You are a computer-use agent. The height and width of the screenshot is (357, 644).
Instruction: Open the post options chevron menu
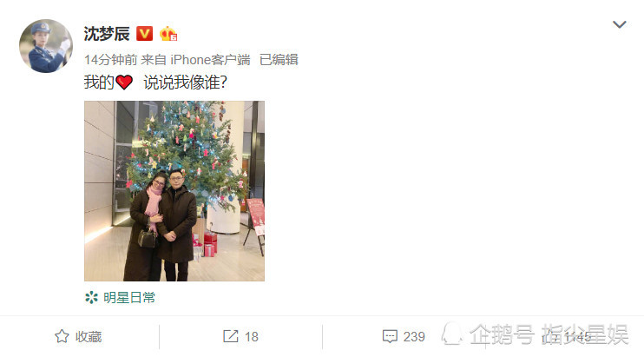coord(620,24)
